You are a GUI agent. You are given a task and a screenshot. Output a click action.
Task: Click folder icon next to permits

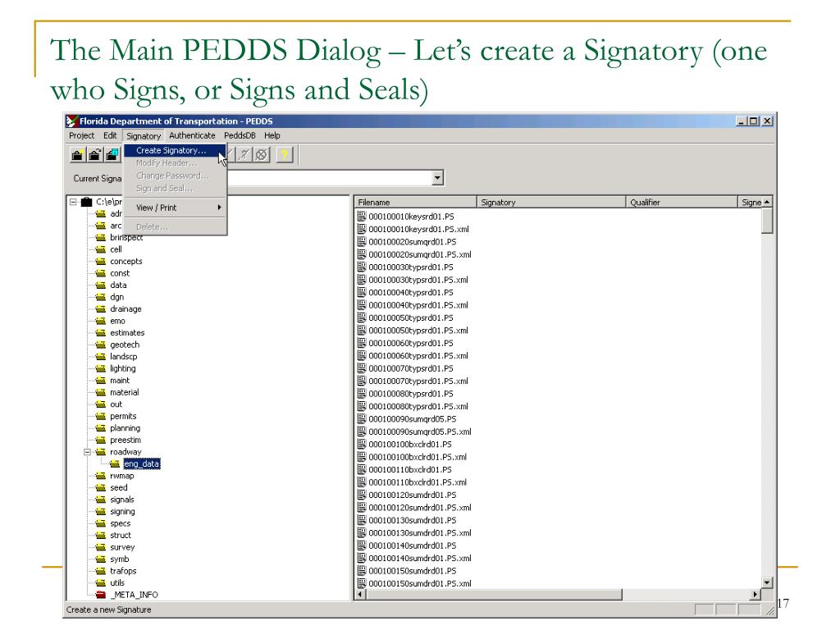[x=100, y=416]
